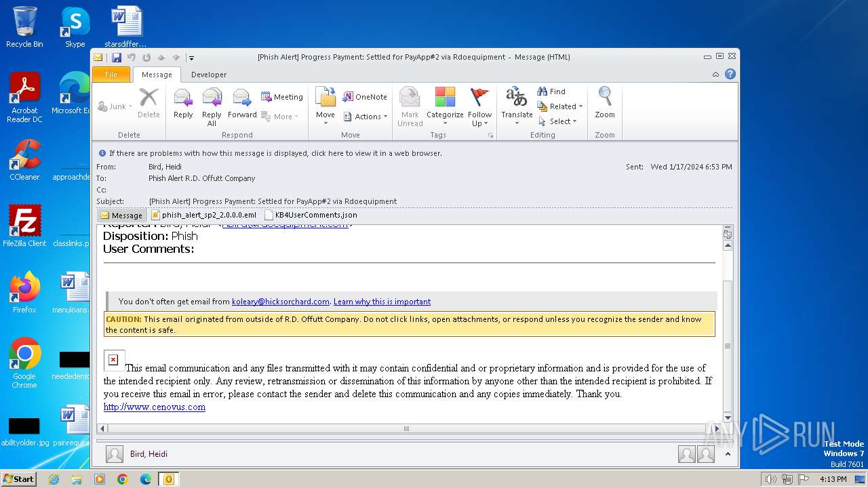Viewport: 868px width, 488px height.
Task: Mark message as Unread
Action: pyautogui.click(x=410, y=106)
